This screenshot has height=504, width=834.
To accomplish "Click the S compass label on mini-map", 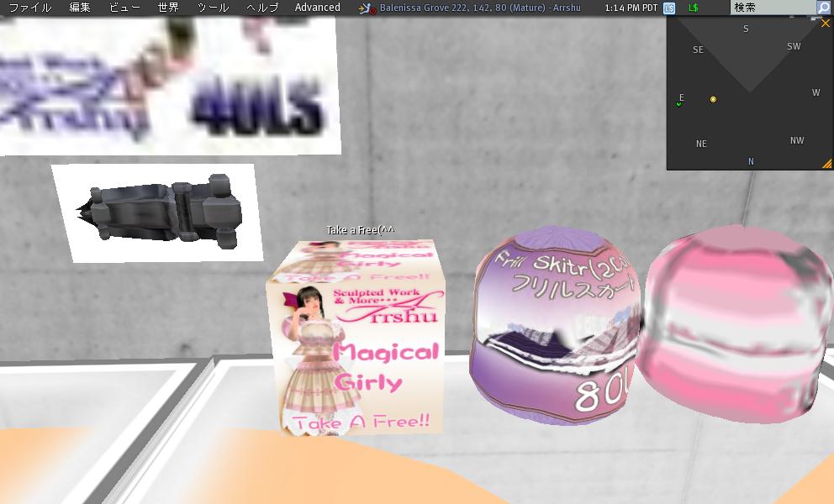I will [746, 29].
